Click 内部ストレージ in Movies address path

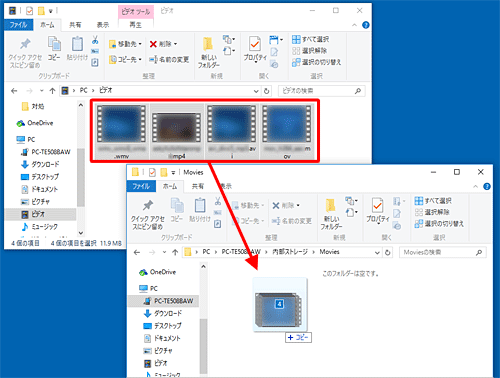290,252
